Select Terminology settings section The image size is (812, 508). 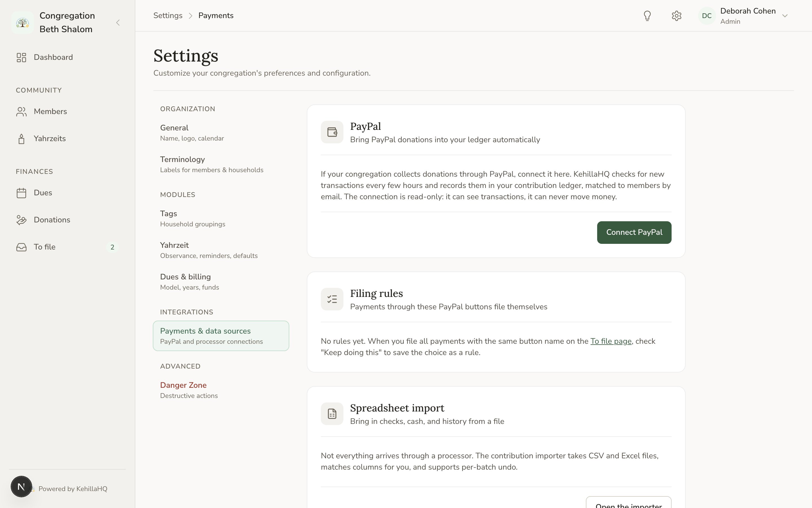pos(221,164)
